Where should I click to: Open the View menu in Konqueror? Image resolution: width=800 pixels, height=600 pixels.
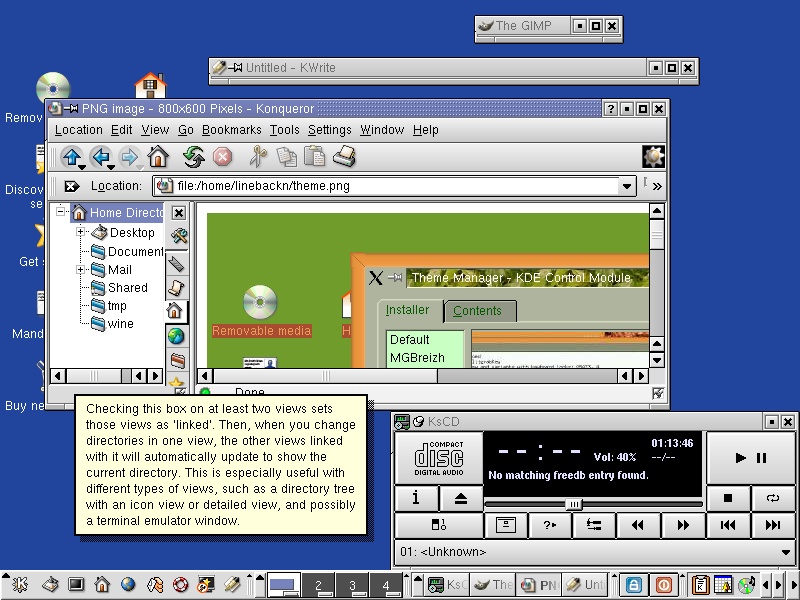155,130
